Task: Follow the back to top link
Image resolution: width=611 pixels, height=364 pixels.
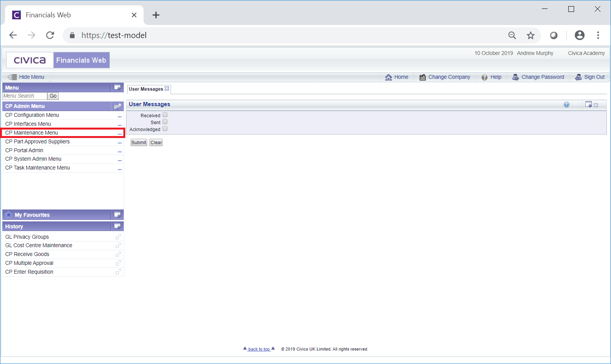Action: (x=259, y=349)
